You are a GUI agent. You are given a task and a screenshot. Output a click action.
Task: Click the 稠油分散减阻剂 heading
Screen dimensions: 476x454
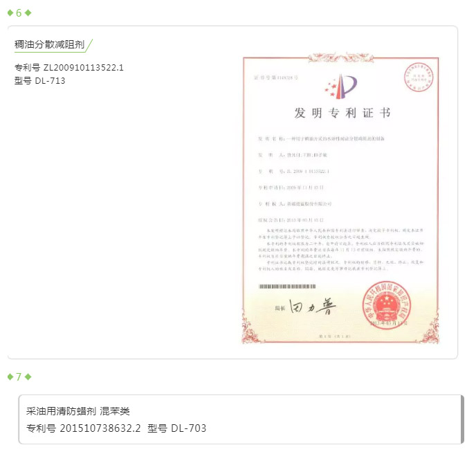49,44
